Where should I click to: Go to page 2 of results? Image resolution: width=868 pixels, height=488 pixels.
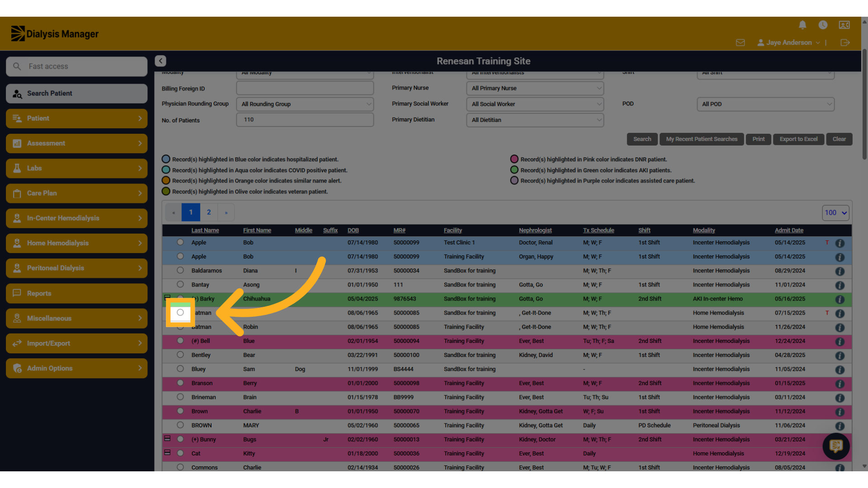click(209, 212)
